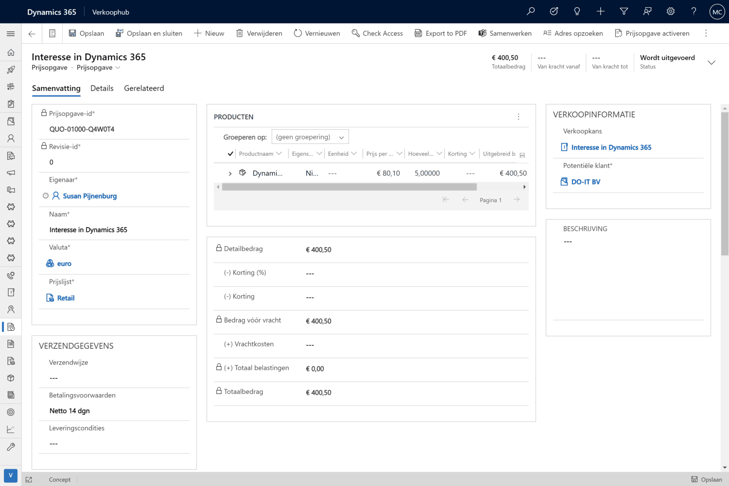Screen dimensions: 729x486
Task: Open Interesse in Dynamics 365 opportunity link
Action: [x=611, y=147]
